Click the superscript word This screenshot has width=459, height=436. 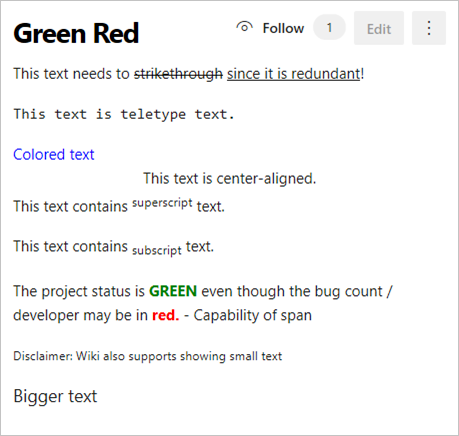coord(162,203)
